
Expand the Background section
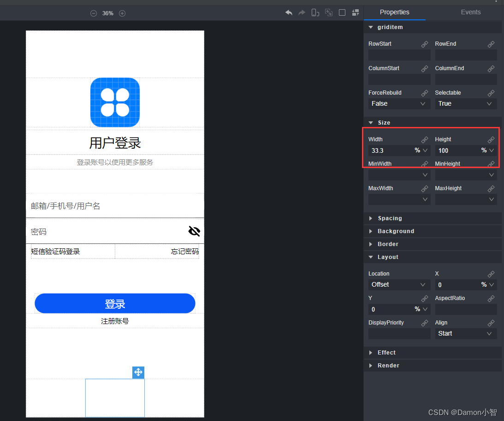click(396, 231)
